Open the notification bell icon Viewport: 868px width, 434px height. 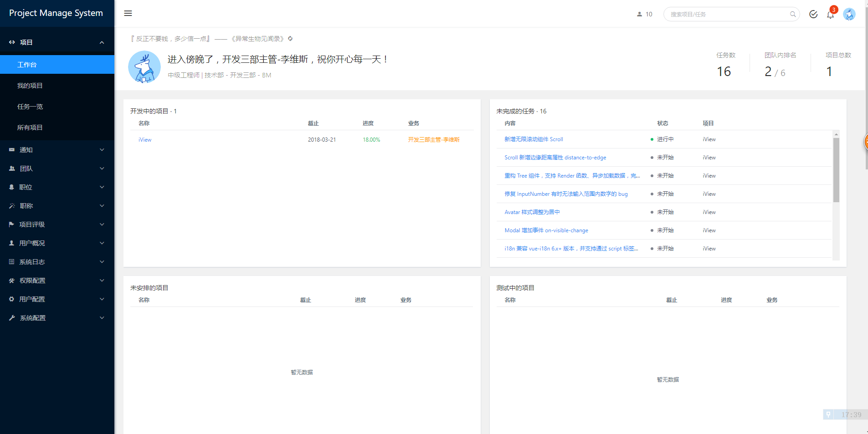coord(830,15)
